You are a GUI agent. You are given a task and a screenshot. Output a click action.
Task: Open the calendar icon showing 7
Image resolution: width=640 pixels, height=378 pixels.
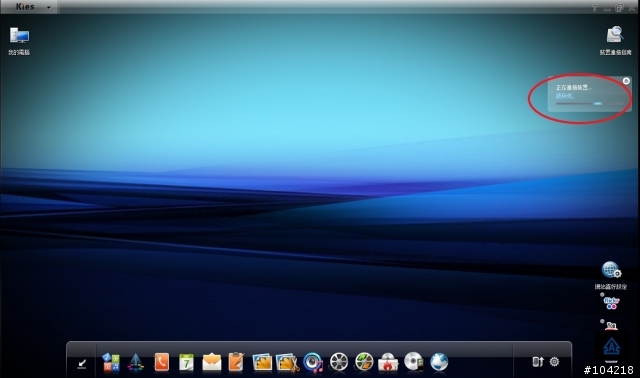(x=187, y=362)
